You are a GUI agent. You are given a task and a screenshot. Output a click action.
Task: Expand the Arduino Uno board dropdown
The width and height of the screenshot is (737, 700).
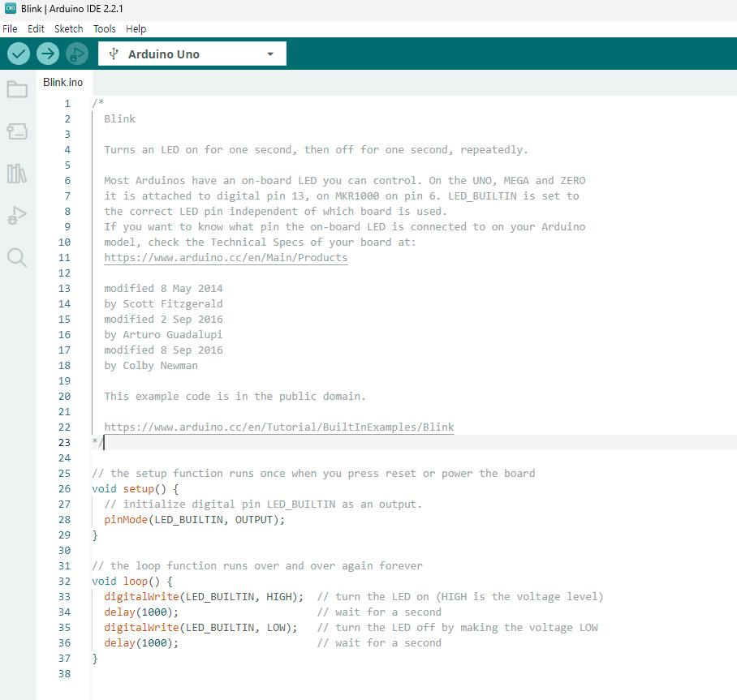click(192, 54)
